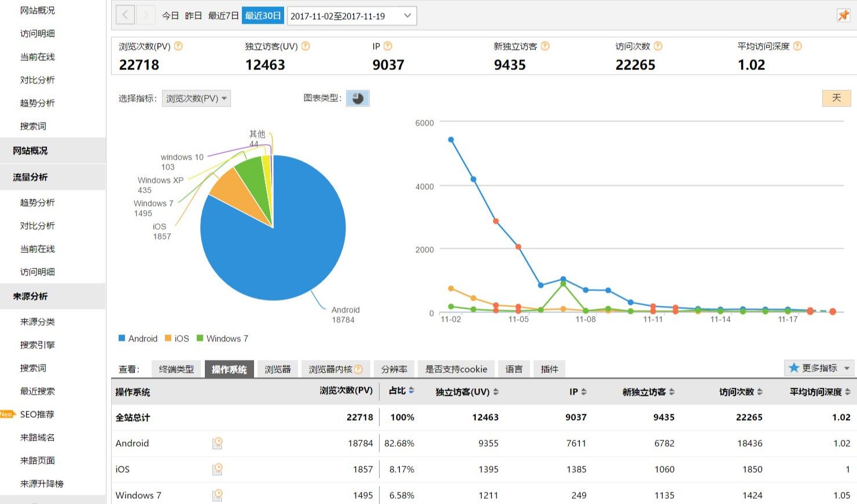Click help icon beside 独立访客(UV) metric
The width and height of the screenshot is (857, 504).
click(x=306, y=46)
